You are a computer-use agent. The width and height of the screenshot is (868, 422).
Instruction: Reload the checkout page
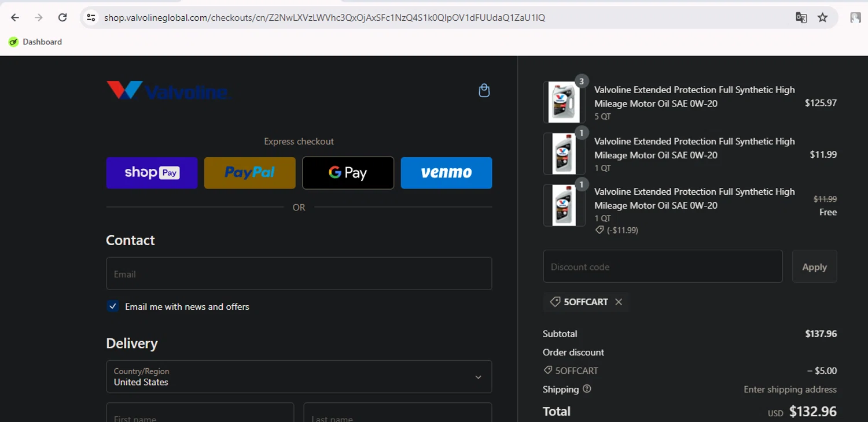[x=62, y=17]
